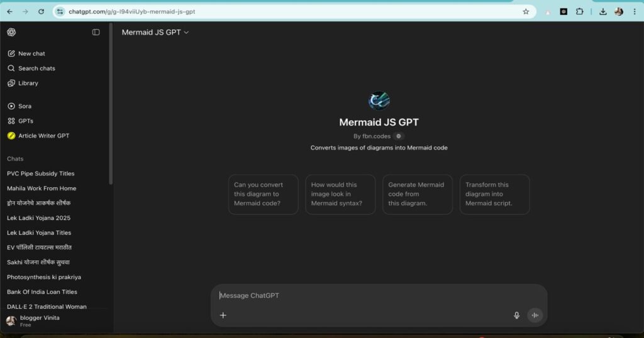644x338 pixels.
Task: Open the GPTs explorer
Action: [20, 121]
